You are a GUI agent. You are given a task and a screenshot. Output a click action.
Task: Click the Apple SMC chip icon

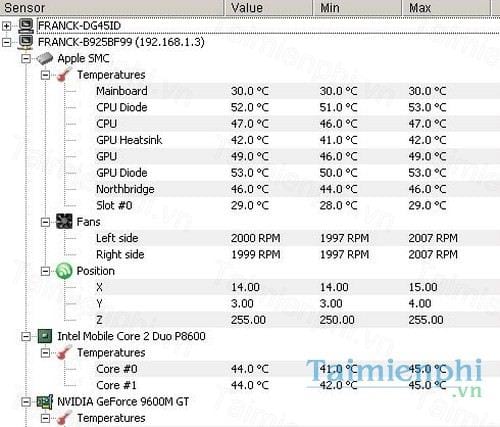[45, 58]
